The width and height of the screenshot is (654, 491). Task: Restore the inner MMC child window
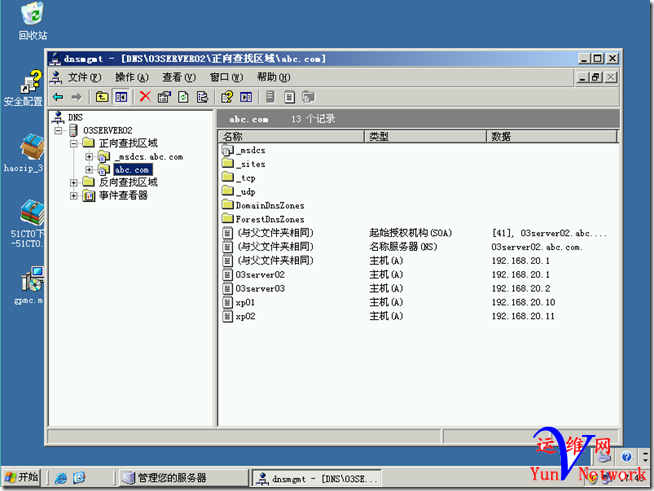pyautogui.click(x=597, y=77)
